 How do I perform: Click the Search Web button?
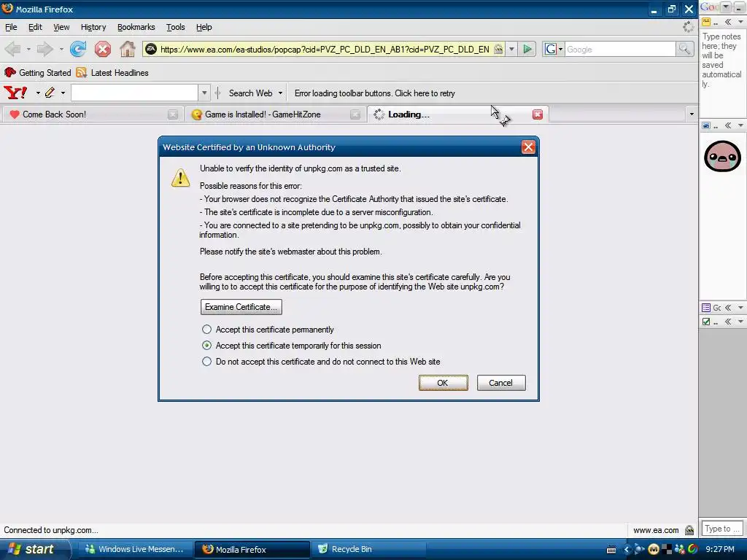coord(251,93)
